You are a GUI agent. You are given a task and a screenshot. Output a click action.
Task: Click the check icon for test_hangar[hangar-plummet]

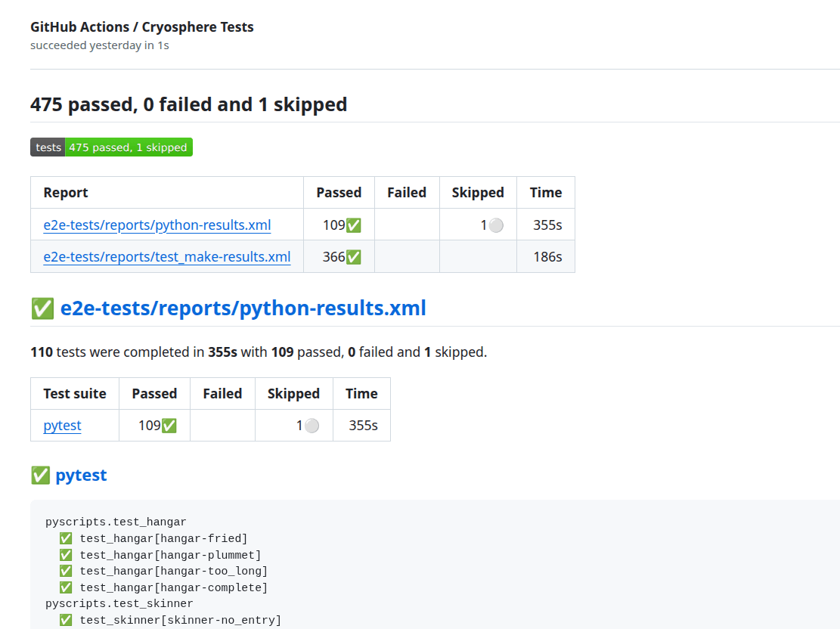click(x=66, y=555)
